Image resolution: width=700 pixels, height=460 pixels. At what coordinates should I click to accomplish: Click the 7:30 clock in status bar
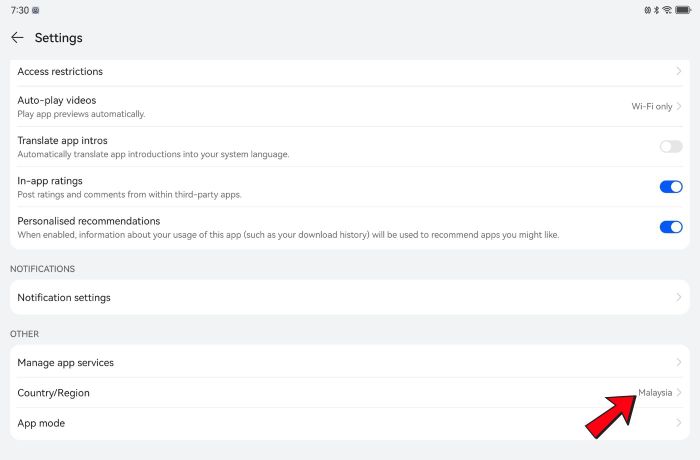click(x=18, y=10)
